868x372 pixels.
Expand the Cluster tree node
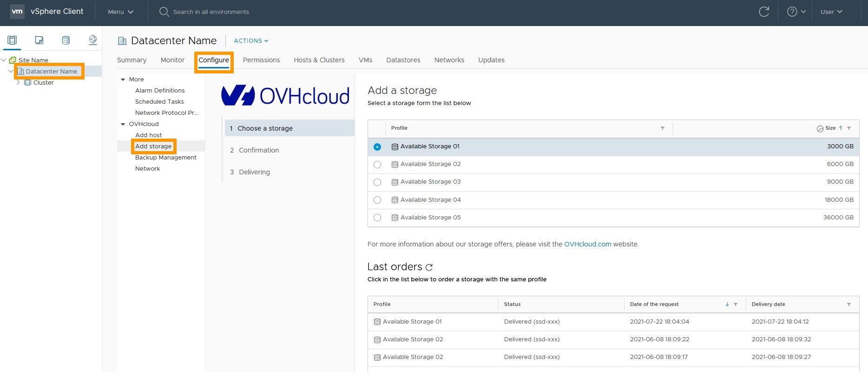click(x=18, y=82)
